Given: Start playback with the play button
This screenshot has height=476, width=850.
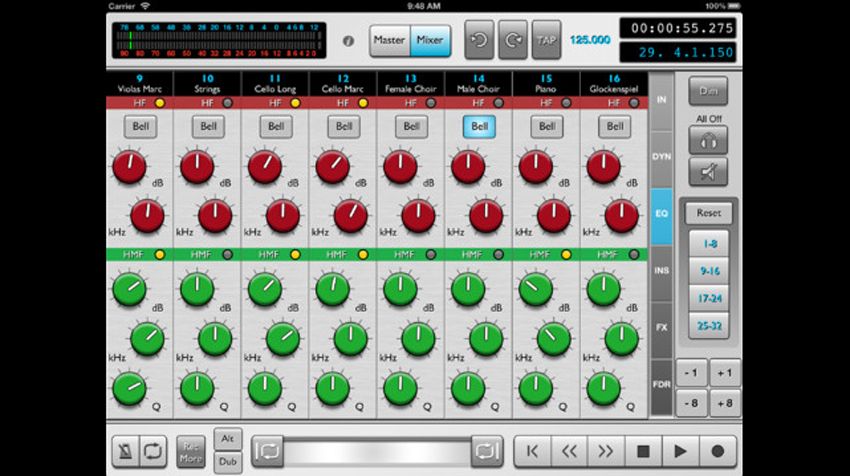Looking at the screenshot, I should coord(680,451).
